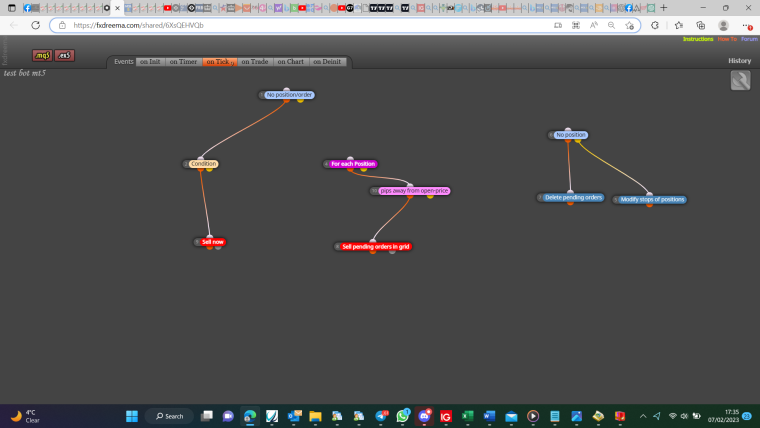Open the Forum link
The image size is (760, 428).
coord(749,39)
